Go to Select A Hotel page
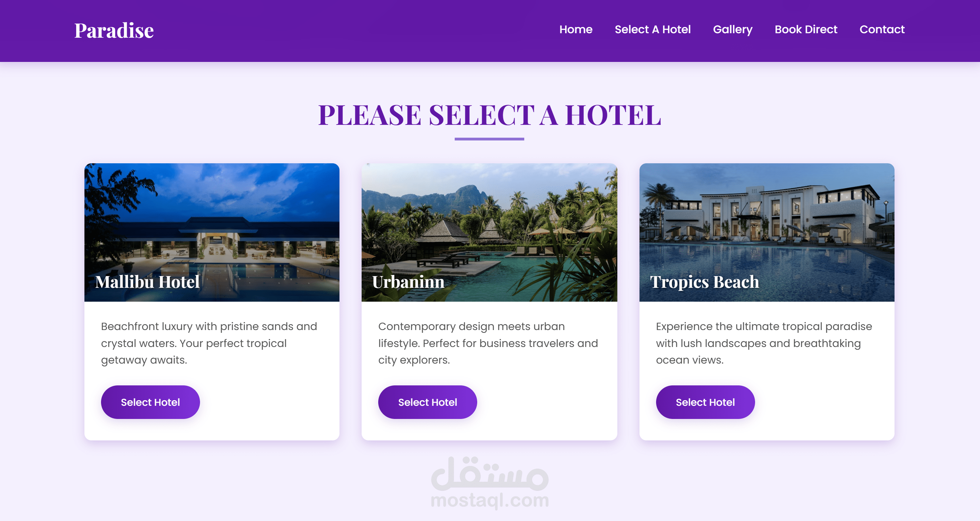This screenshot has height=521, width=980. 652,29
